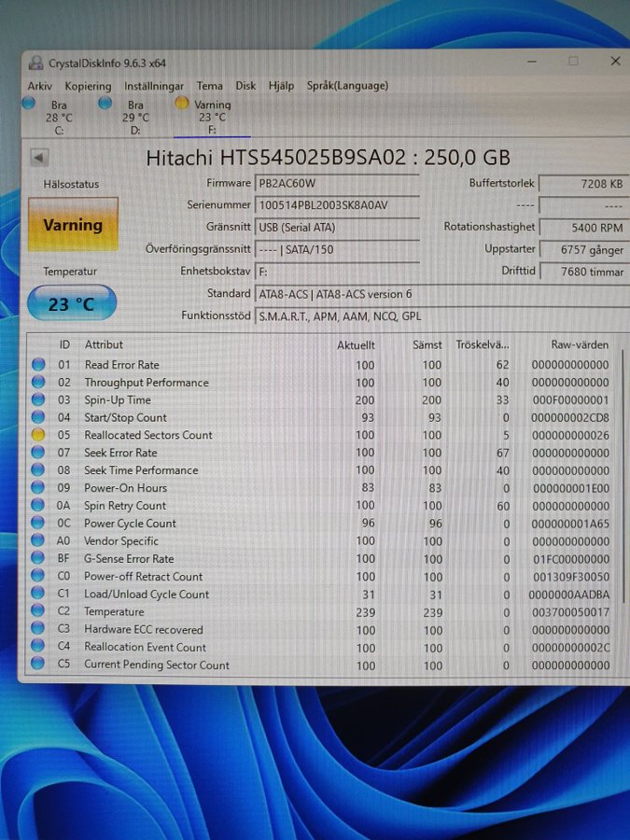This screenshot has width=630, height=840.
Task: Click the Serienummer value field
Action: 336,205
